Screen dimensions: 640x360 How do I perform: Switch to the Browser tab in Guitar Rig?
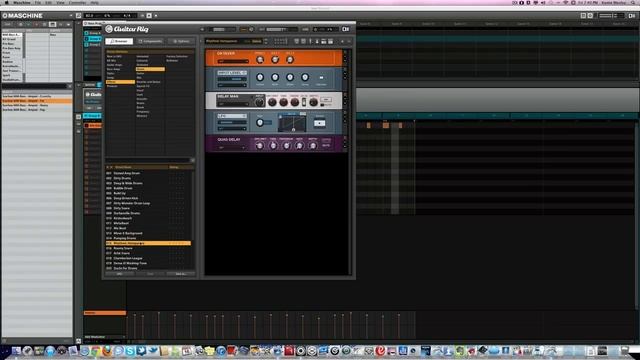pos(119,41)
